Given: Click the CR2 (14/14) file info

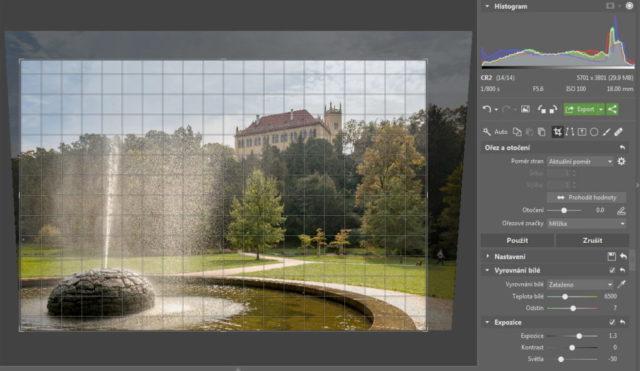Looking at the screenshot, I should coord(498,78).
